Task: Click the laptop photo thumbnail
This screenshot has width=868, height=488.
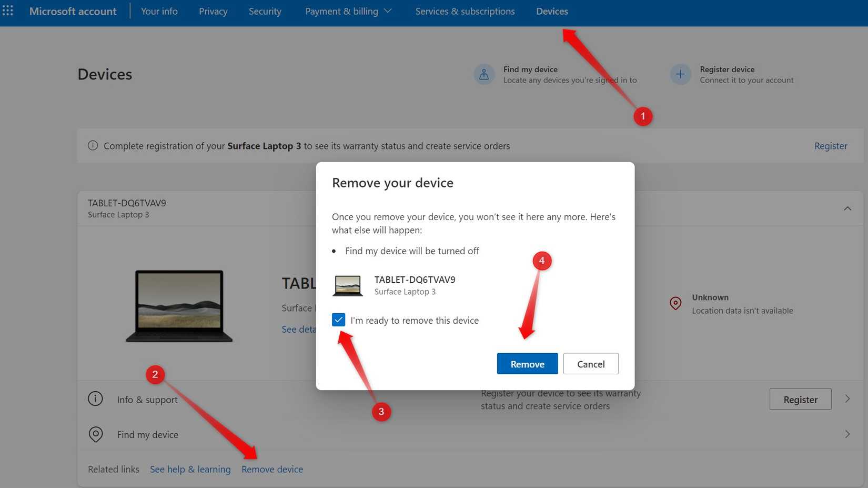Action: (179, 305)
